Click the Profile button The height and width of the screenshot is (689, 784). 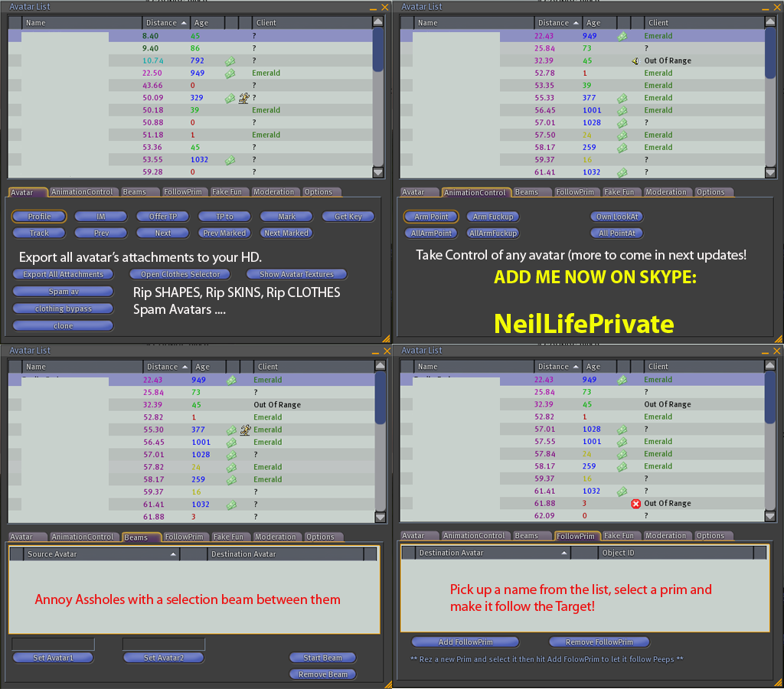click(x=39, y=217)
